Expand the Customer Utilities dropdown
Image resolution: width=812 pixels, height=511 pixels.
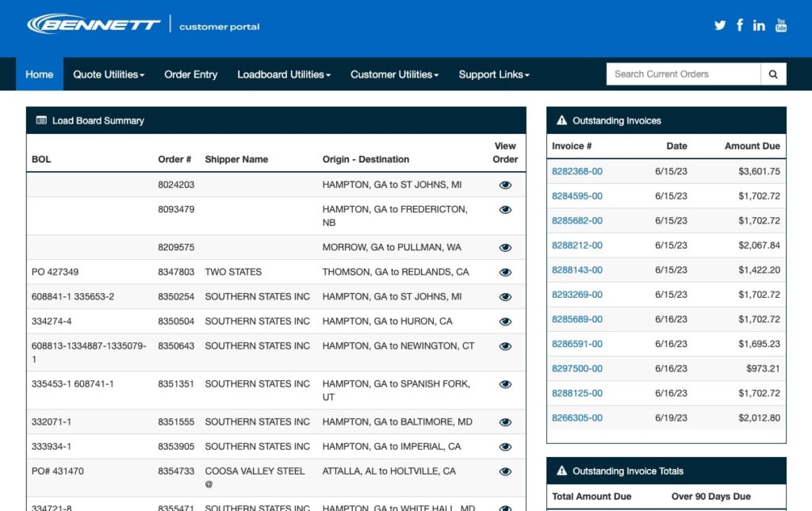click(395, 74)
